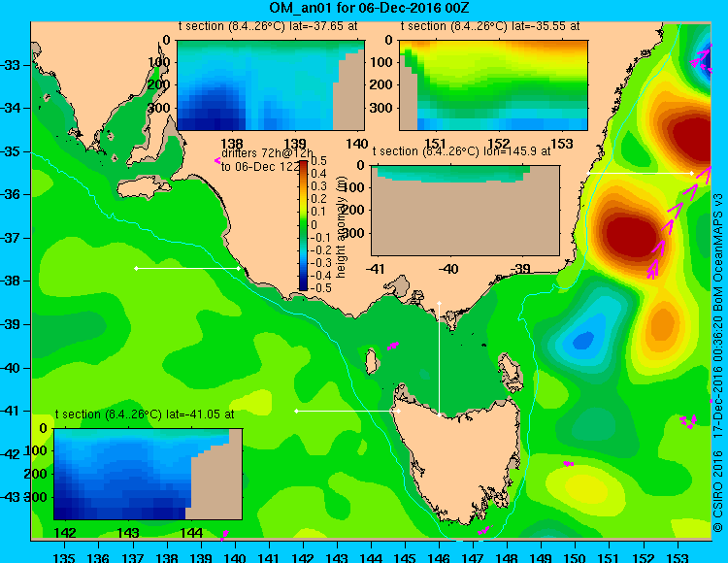Click the -41 latitude label on main left axis

(11, 411)
